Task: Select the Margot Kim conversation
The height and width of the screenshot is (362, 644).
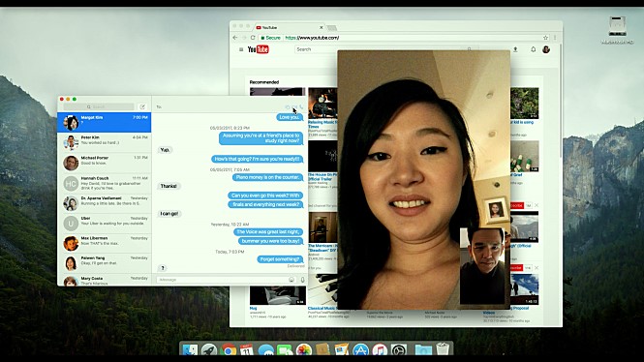Action: point(105,122)
